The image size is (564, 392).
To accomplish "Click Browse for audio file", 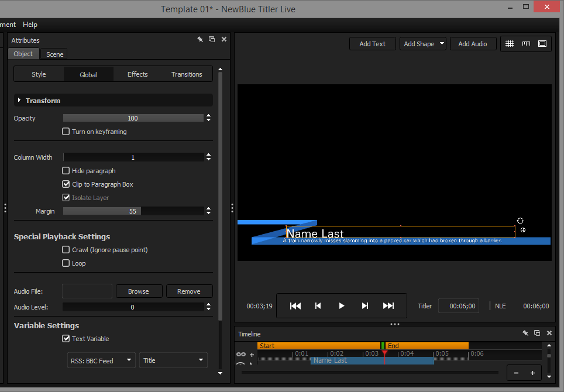I will point(139,291).
